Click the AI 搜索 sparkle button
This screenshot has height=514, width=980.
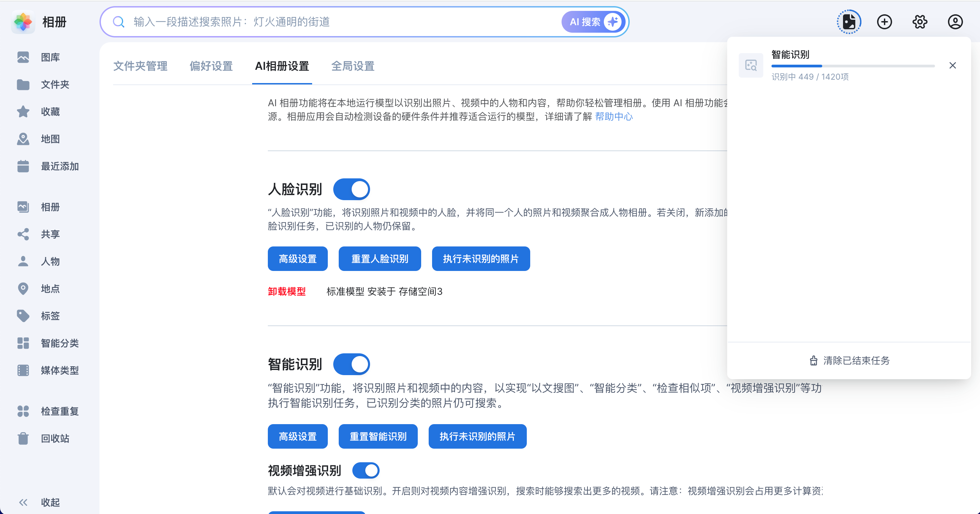coord(594,22)
